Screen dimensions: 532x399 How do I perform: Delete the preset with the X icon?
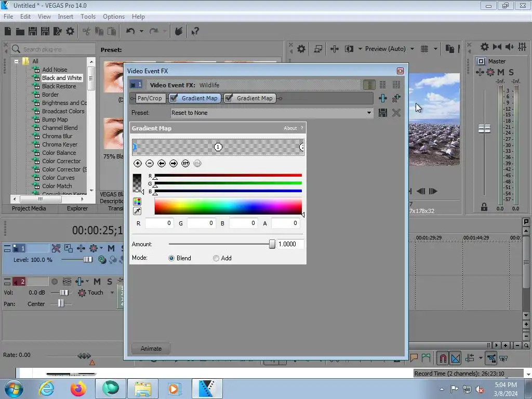pyautogui.click(x=396, y=113)
